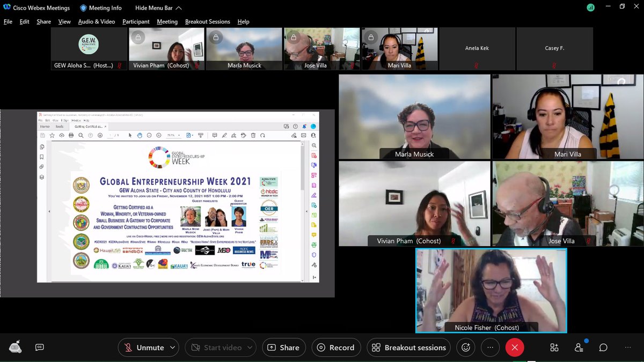Toggle lock icon on Vivian Pham thumbnail

pos(138,38)
